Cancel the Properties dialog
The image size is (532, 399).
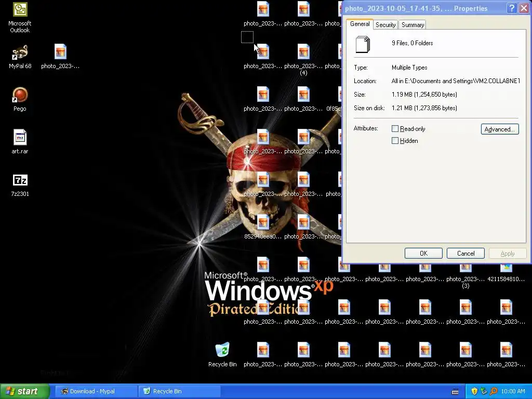(465, 254)
